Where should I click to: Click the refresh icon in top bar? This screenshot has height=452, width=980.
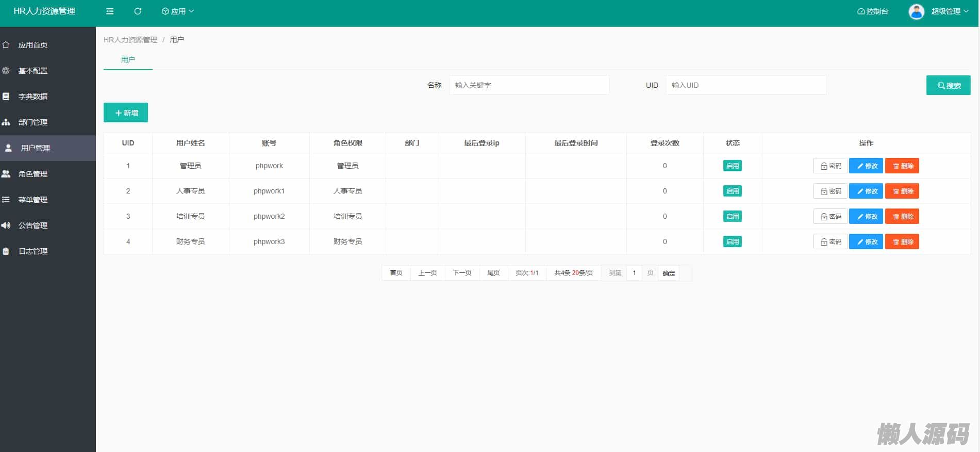tap(138, 11)
